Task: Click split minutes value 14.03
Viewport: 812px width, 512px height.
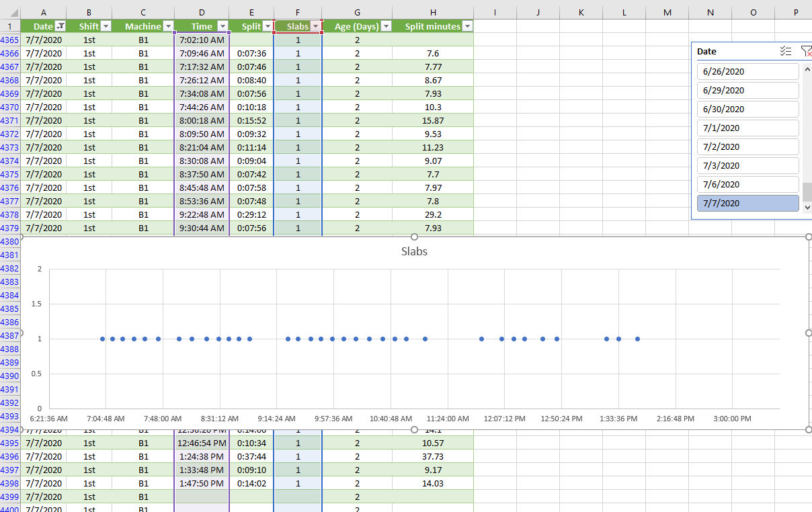Action: coord(433,483)
